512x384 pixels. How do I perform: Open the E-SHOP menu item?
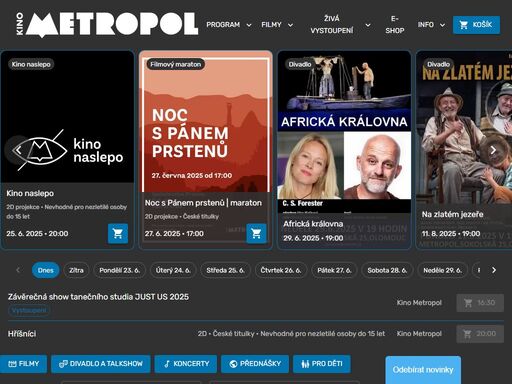395,25
